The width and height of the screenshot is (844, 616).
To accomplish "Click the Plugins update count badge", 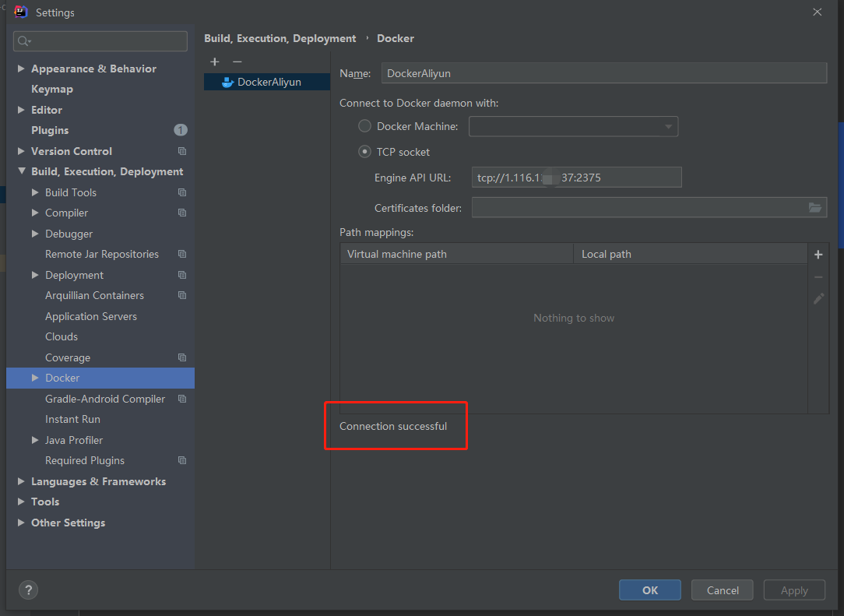I will tap(181, 130).
